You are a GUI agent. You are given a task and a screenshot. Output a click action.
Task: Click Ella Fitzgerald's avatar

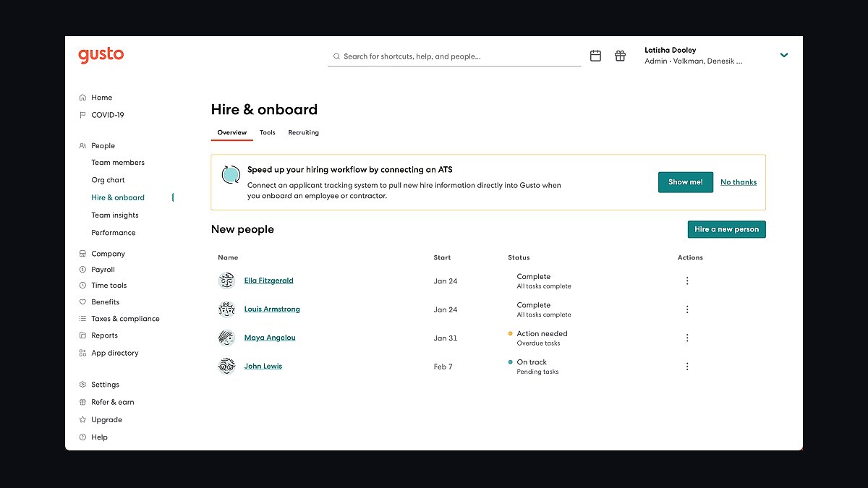pos(227,281)
